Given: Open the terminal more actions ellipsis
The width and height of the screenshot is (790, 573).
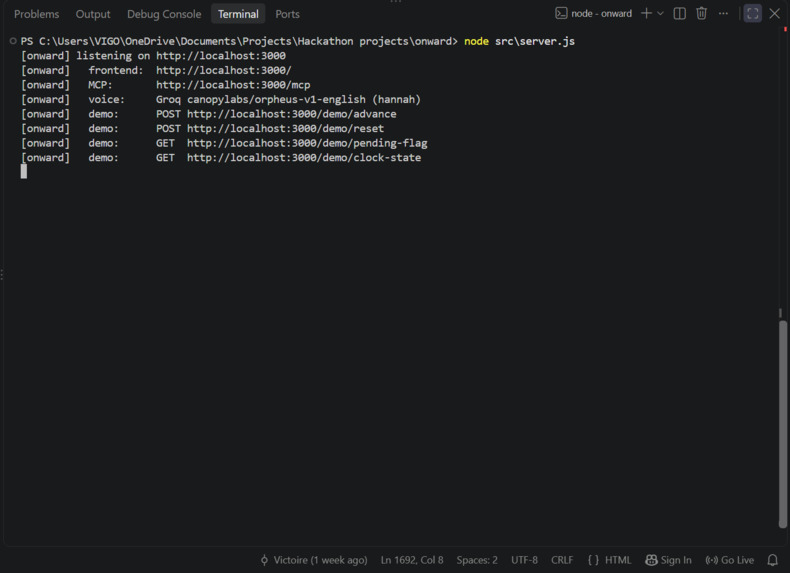Looking at the screenshot, I should point(723,14).
